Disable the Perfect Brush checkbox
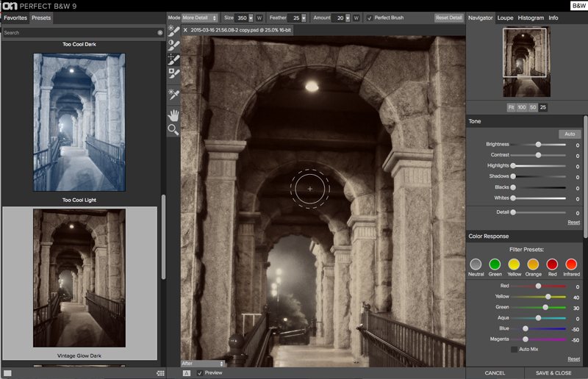The image size is (588, 379). [x=369, y=17]
